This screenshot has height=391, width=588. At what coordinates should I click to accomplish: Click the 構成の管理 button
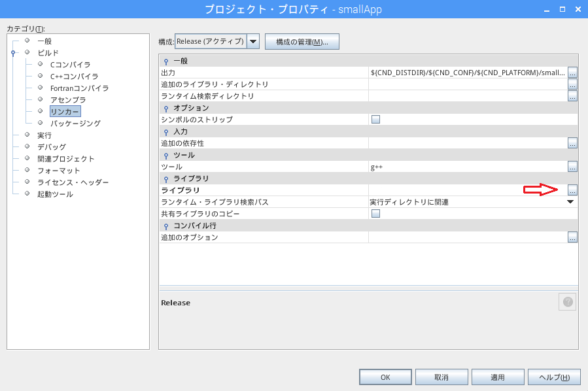302,42
